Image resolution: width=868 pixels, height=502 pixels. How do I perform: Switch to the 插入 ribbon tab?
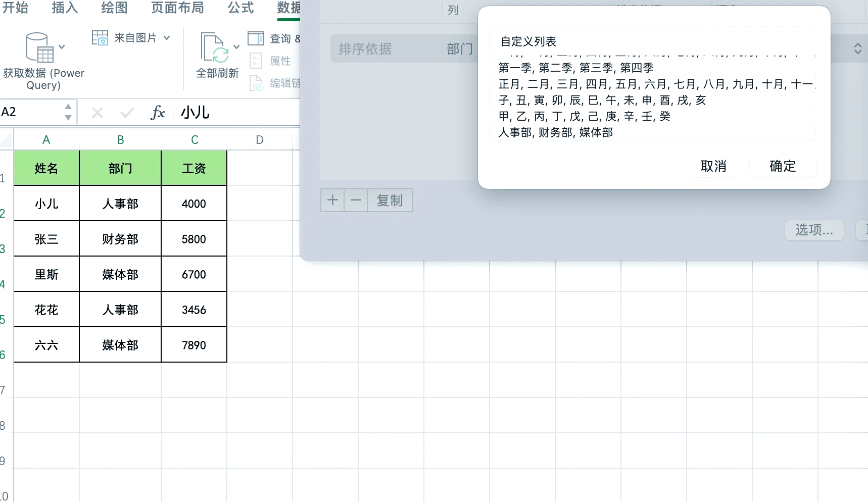(64, 8)
